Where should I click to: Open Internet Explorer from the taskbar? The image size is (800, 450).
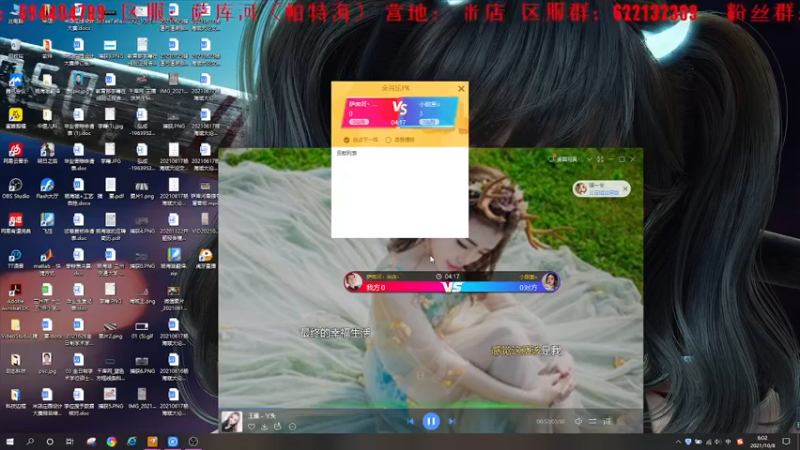click(132, 442)
